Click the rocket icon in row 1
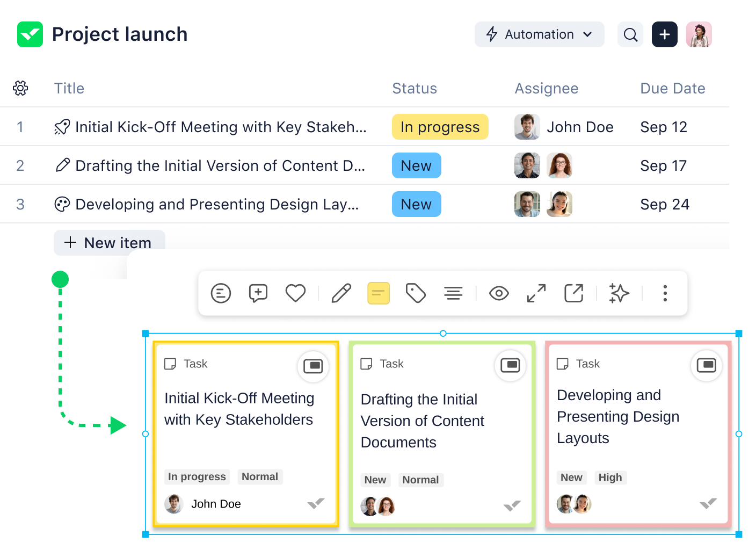 [x=62, y=127]
